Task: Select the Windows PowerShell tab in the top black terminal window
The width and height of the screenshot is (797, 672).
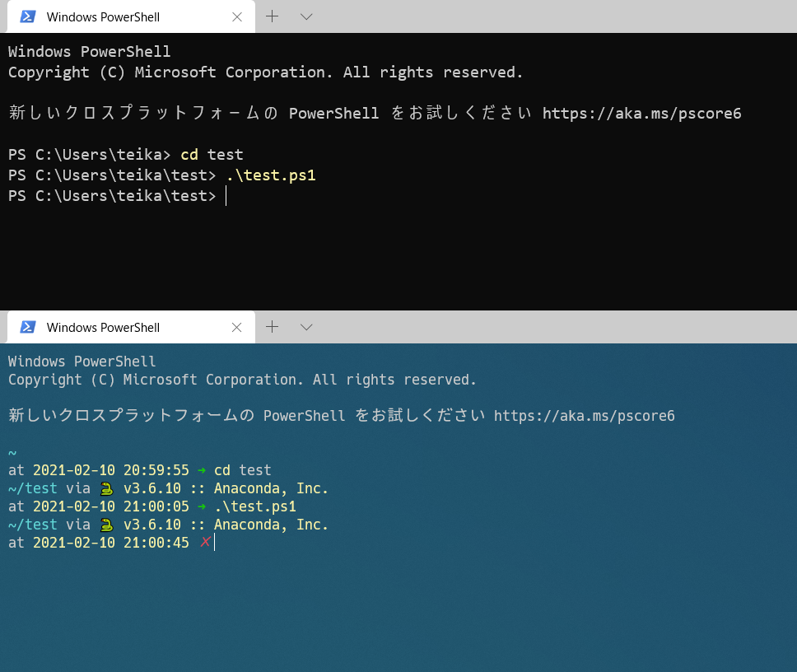Action: coord(131,16)
